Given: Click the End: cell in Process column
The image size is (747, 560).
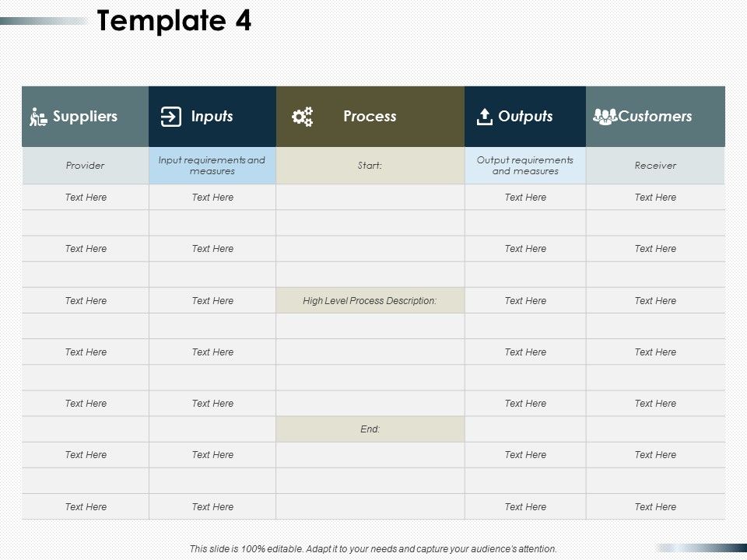Looking at the screenshot, I should click(370, 429).
